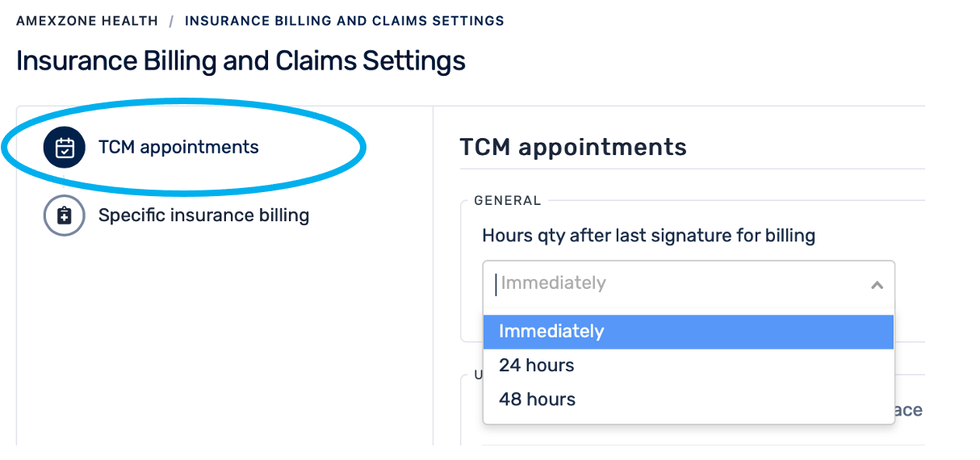Screen dimensions: 980x460
Task: Click the calendar-check icon beside TCM appointments
Action: (65, 147)
